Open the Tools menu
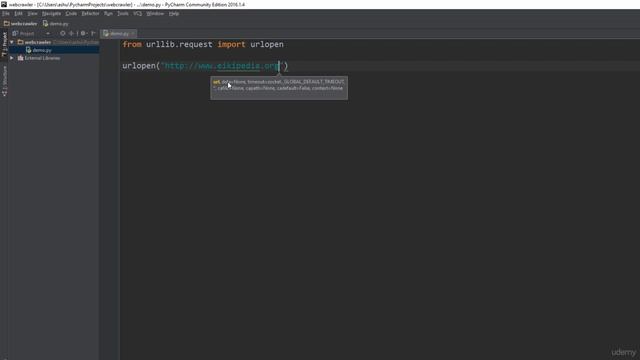Image resolution: width=640 pixels, height=360 pixels. pos(123,13)
